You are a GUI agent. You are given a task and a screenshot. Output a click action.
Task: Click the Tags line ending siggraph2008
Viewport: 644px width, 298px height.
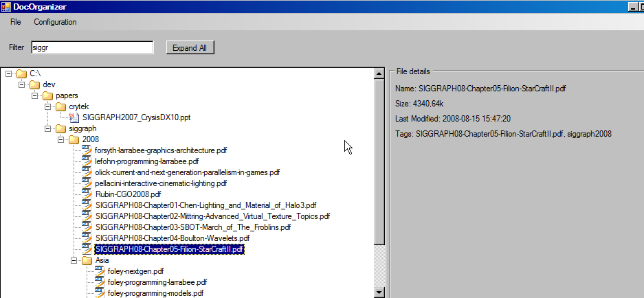pos(504,134)
